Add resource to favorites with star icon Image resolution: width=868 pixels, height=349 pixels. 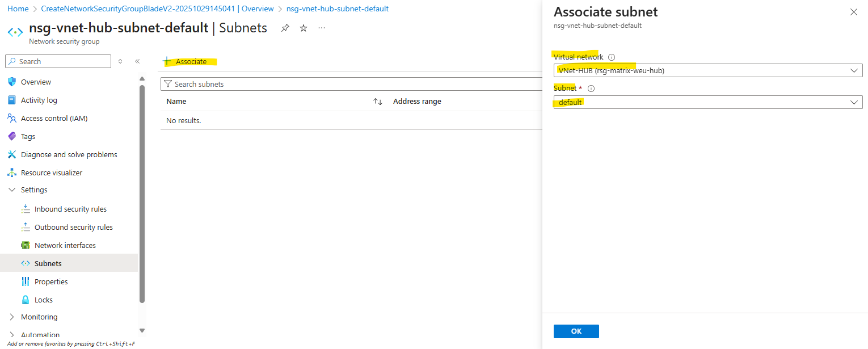pos(304,28)
